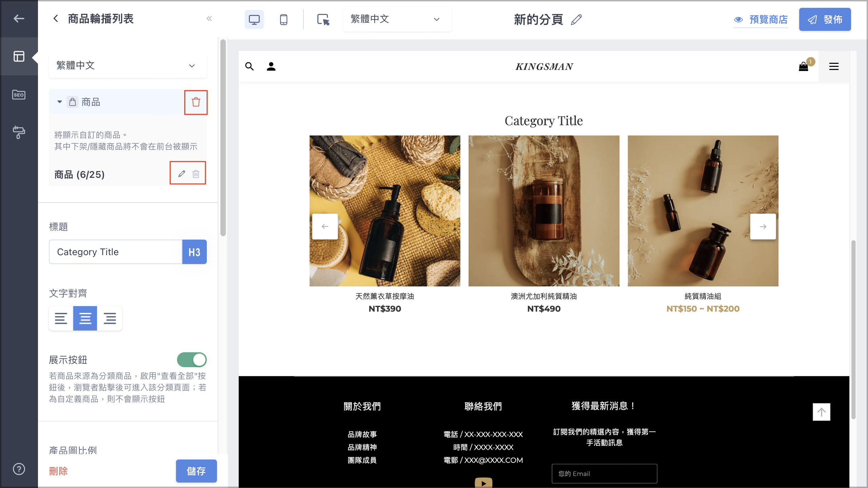Go back from 商品輪播列表 panel

(x=56, y=18)
